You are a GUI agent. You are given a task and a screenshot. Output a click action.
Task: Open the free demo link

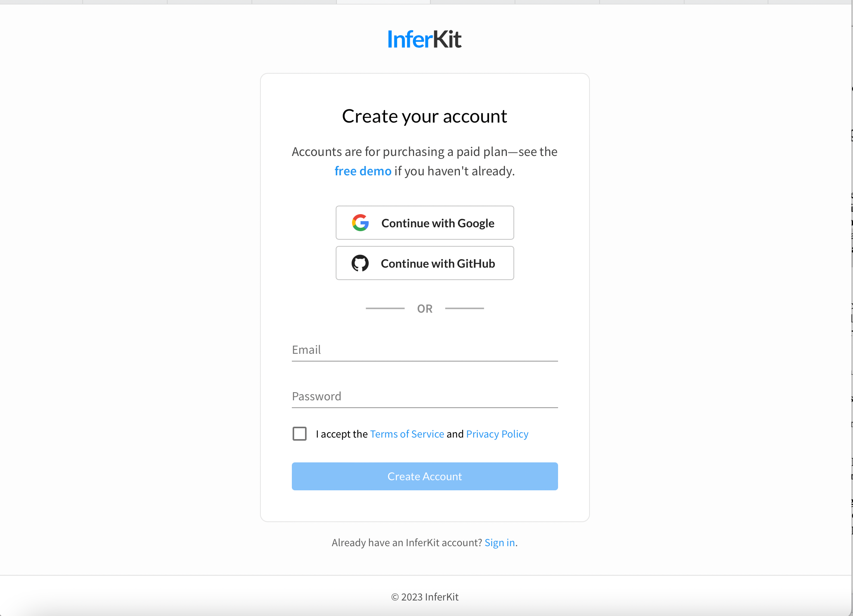[x=363, y=171]
